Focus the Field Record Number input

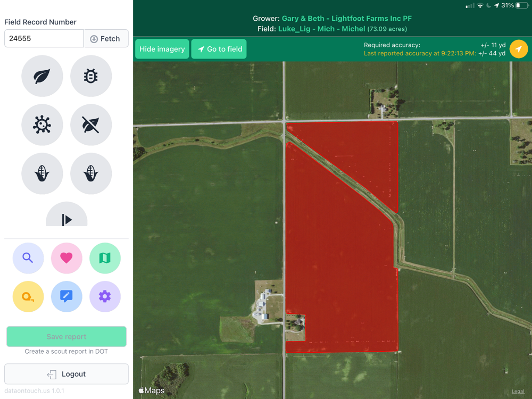coord(44,38)
